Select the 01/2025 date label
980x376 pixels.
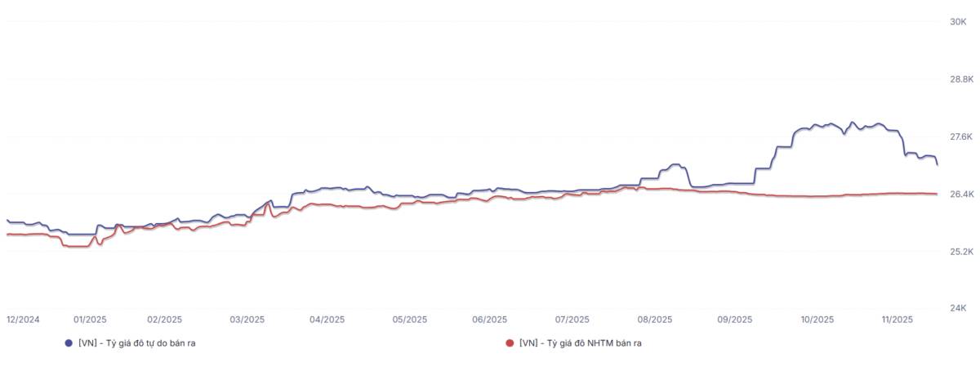(90, 320)
